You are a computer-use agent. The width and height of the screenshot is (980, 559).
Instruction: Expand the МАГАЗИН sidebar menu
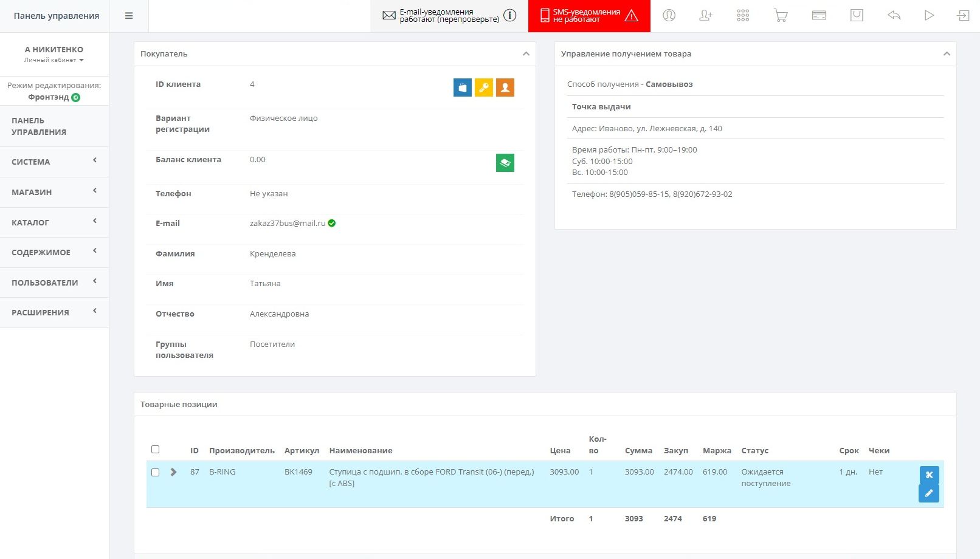pyautogui.click(x=54, y=192)
